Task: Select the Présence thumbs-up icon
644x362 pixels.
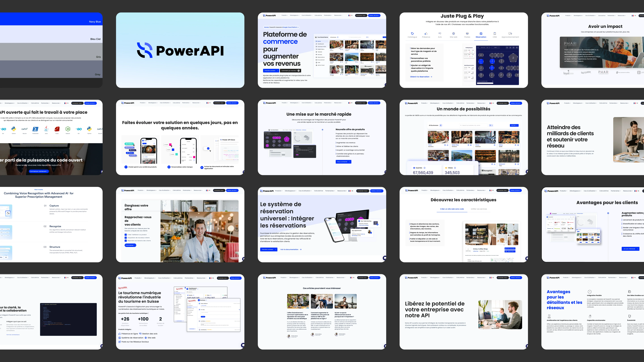Action: (x=426, y=34)
